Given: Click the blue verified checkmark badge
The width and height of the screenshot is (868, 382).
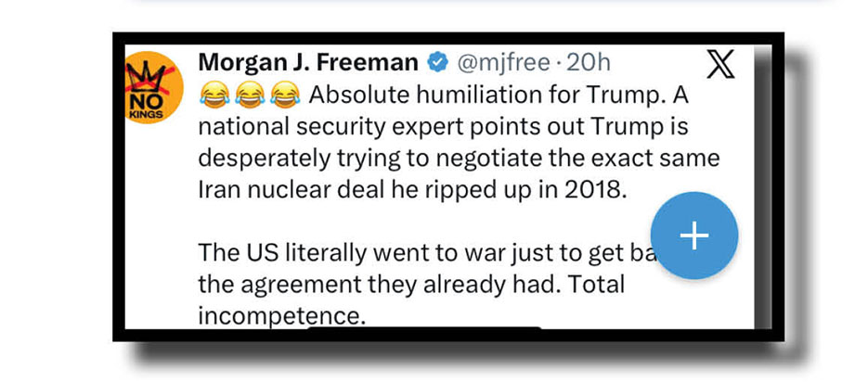Looking at the screenshot, I should (x=436, y=63).
